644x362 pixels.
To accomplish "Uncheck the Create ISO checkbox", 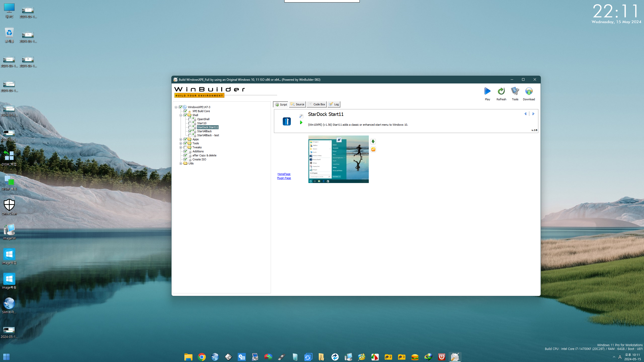I will pos(185,159).
